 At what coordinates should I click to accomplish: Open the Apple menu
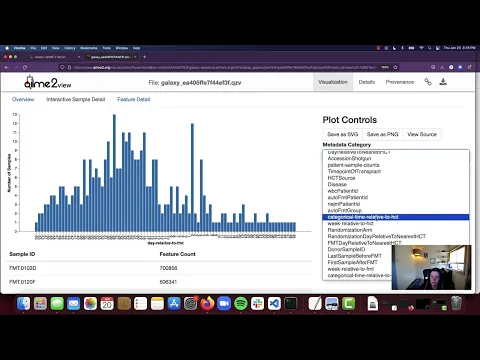click(7, 48)
